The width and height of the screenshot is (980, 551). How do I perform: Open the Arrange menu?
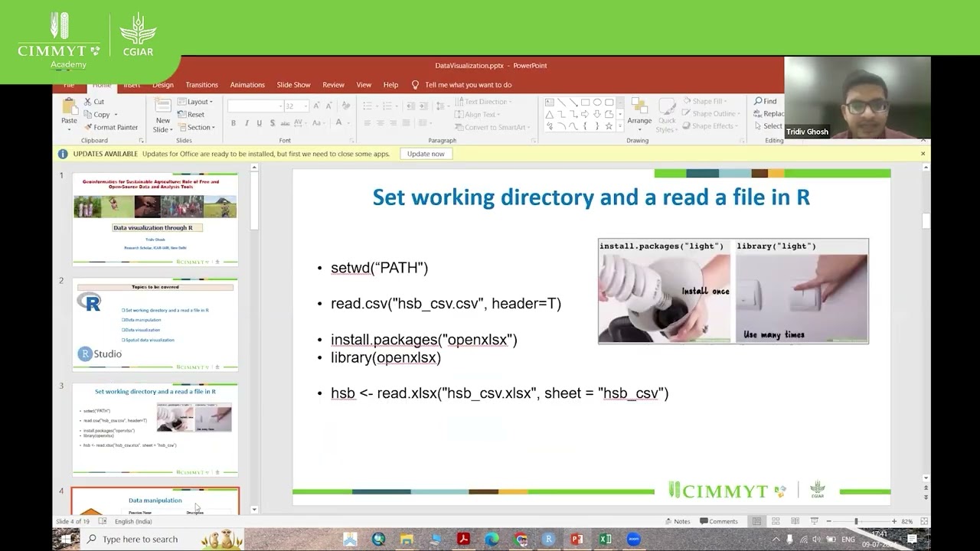click(x=639, y=115)
